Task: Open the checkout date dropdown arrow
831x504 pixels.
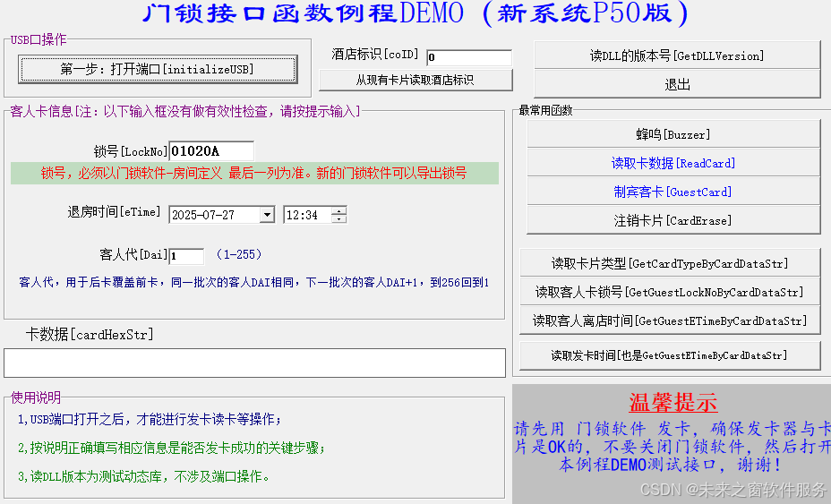Action: click(267, 215)
